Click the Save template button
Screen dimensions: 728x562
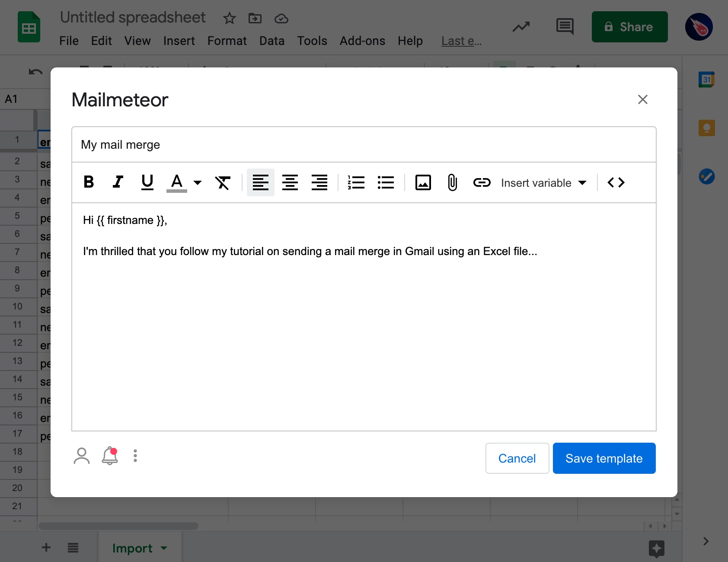tap(604, 458)
